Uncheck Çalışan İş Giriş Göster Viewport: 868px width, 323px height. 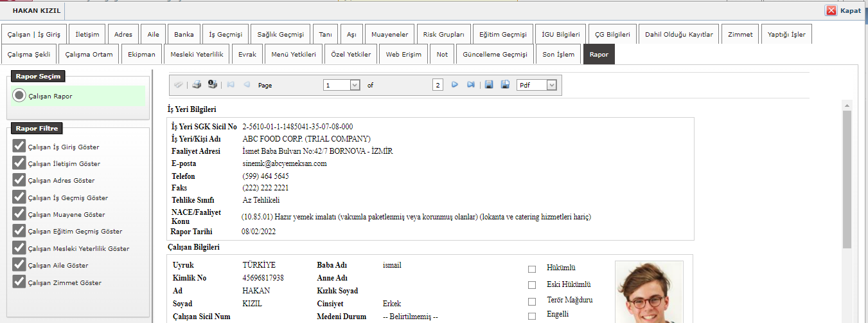(19, 146)
